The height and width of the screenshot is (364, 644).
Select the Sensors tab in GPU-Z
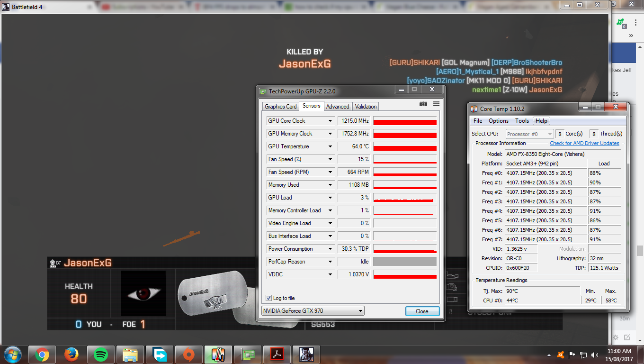point(312,106)
